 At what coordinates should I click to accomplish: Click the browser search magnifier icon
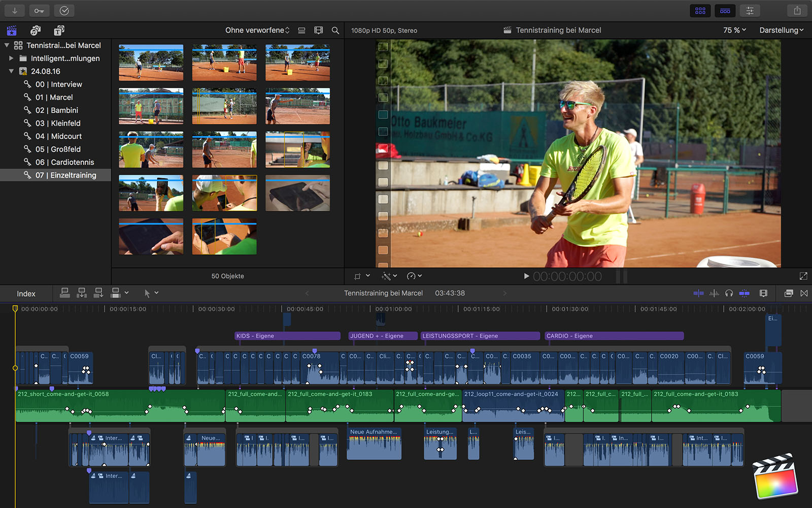point(335,30)
